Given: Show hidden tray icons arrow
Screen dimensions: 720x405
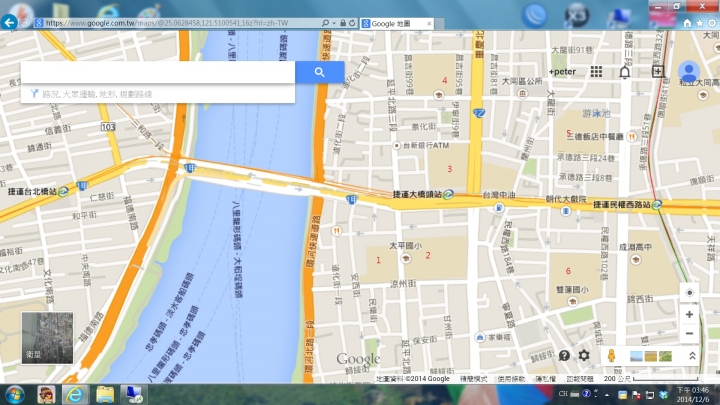Looking at the screenshot, I should coord(607,395).
